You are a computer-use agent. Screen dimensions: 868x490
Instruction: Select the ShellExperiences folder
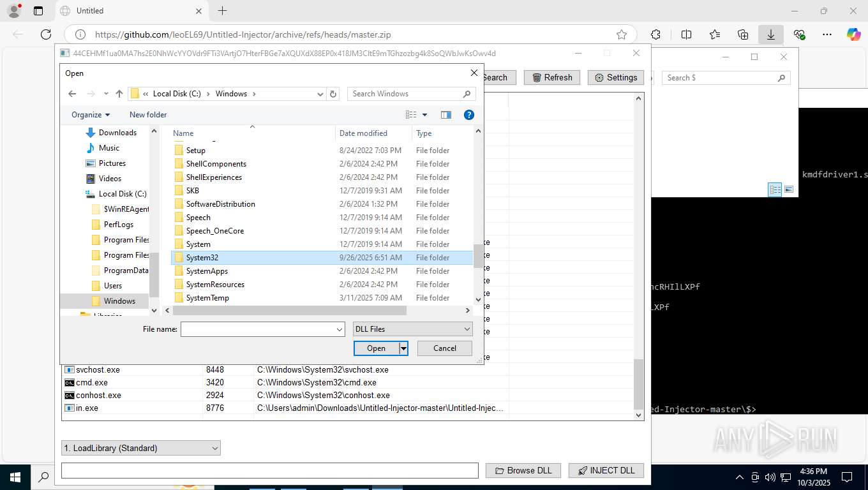tap(322, 177)
